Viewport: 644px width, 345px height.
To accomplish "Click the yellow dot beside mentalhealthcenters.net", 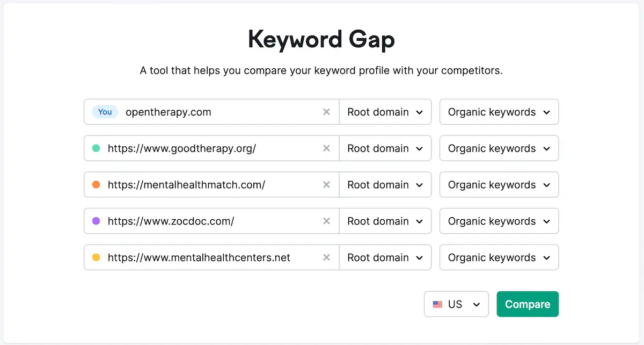I will coord(96,257).
